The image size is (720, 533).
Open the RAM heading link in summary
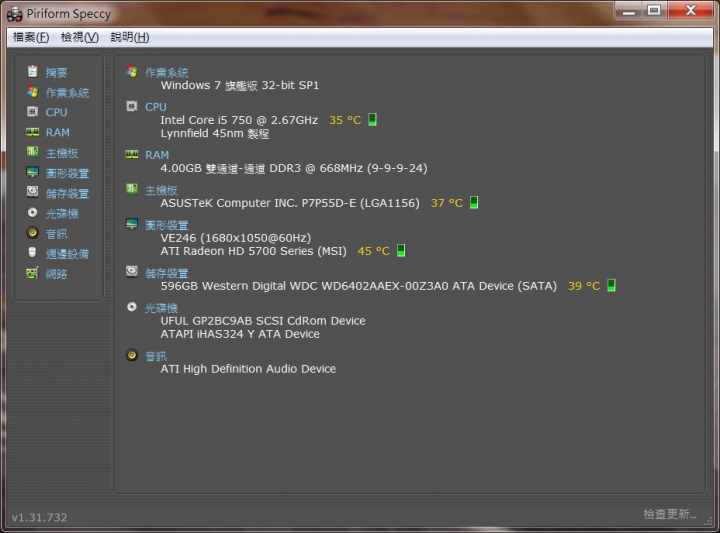click(157, 155)
